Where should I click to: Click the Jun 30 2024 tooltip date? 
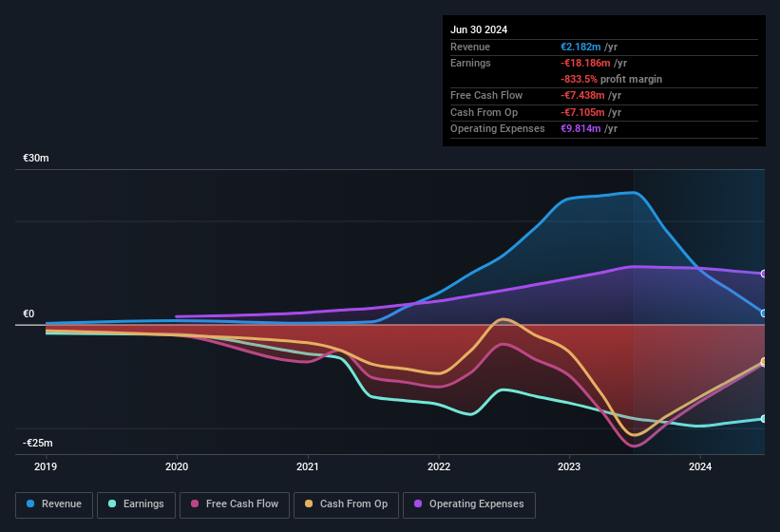479,29
